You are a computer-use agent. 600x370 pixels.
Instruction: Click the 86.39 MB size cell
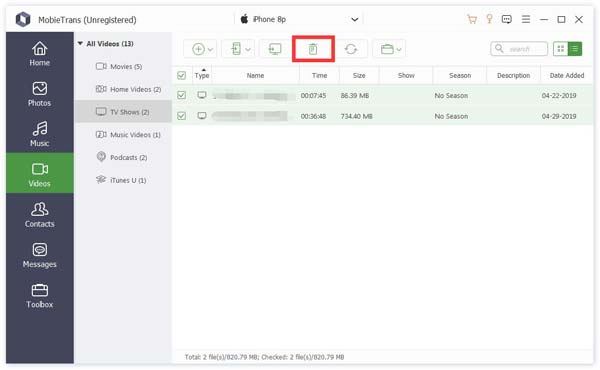(355, 95)
